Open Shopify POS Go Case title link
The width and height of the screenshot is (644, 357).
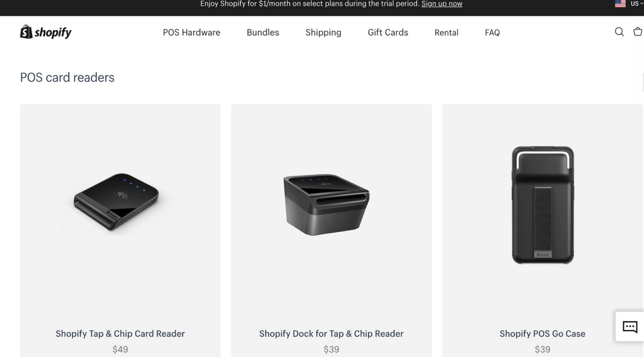pyautogui.click(x=543, y=334)
